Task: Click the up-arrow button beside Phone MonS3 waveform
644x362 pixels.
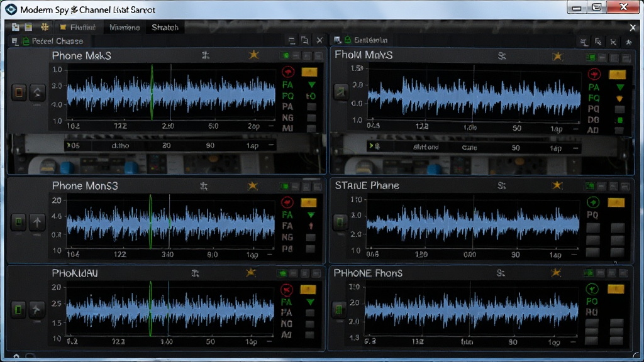Action: (x=37, y=222)
